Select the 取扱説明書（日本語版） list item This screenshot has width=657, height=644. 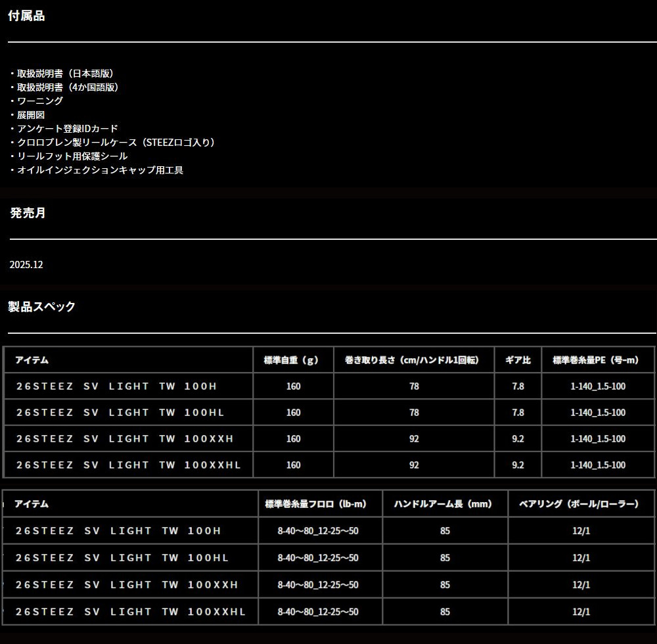pyautogui.click(x=65, y=74)
